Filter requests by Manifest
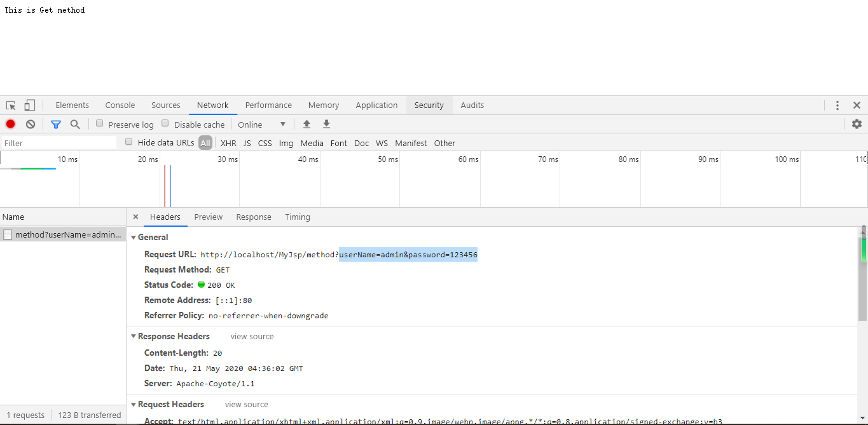Image resolution: width=868 pixels, height=425 pixels. click(x=411, y=143)
